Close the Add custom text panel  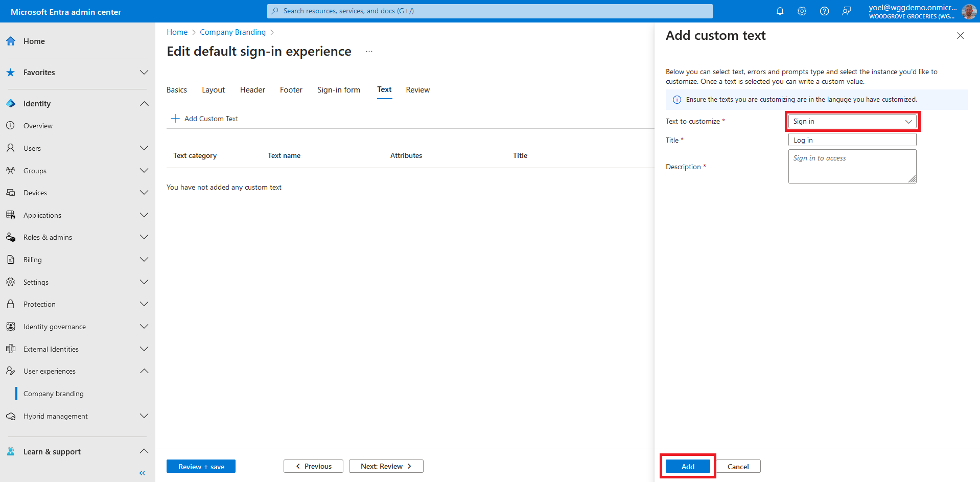pyautogui.click(x=960, y=36)
